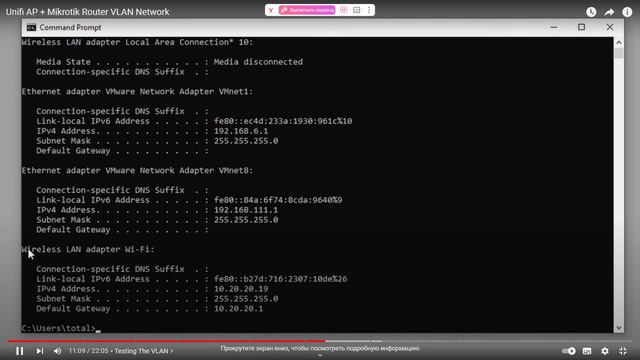Exit full screen mode
Viewport: 640px width, 360px height.
[623, 351]
